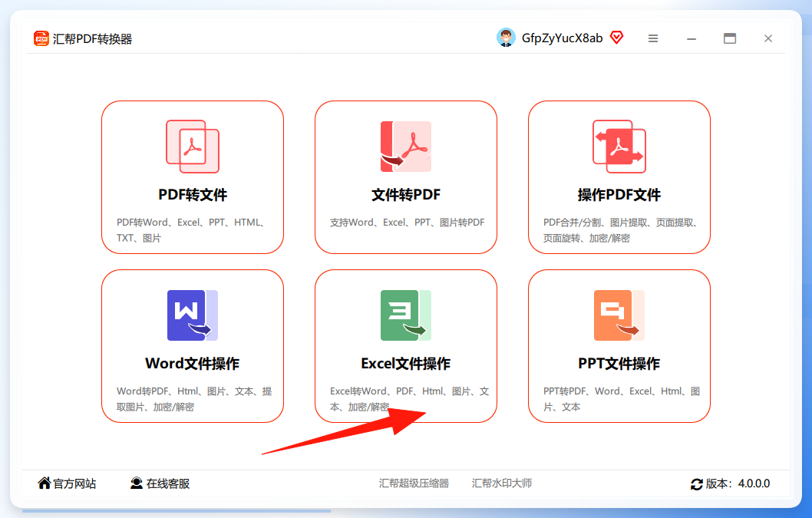The height and width of the screenshot is (518, 812).
Task: Close the converter window
Action: pos(768,38)
